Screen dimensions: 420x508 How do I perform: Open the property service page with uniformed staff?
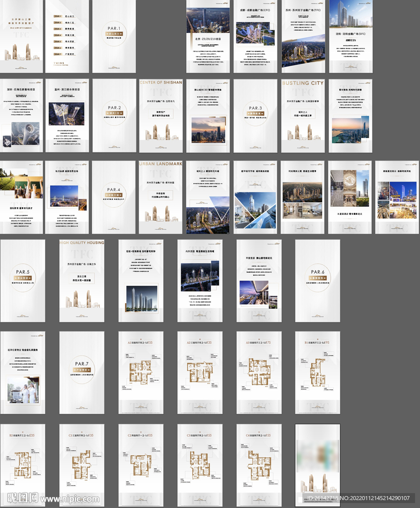pos(23,373)
